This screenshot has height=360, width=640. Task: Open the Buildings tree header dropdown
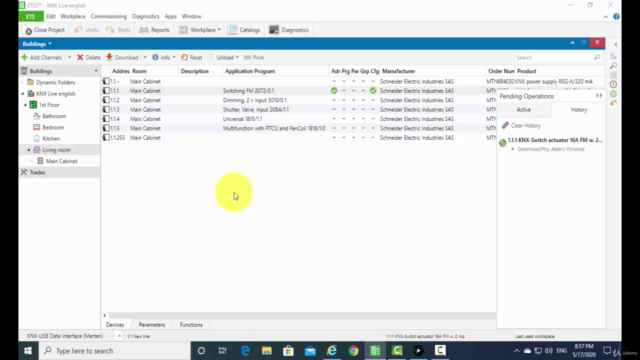tap(96, 71)
